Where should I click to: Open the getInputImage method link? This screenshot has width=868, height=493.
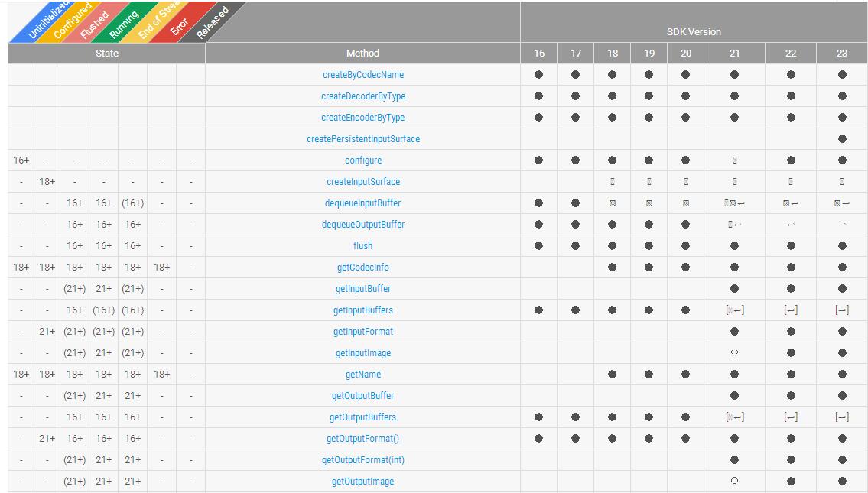pyautogui.click(x=363, y=353)
